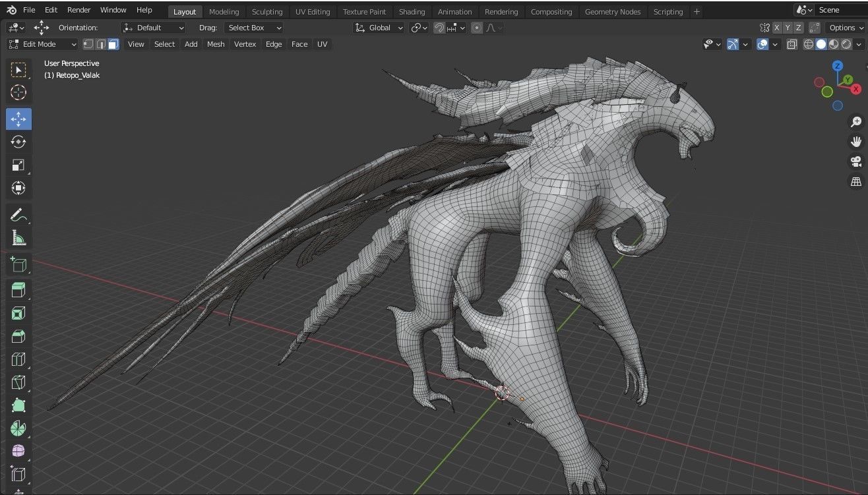Toggle X axis mirror

click(x=777, y=28)
